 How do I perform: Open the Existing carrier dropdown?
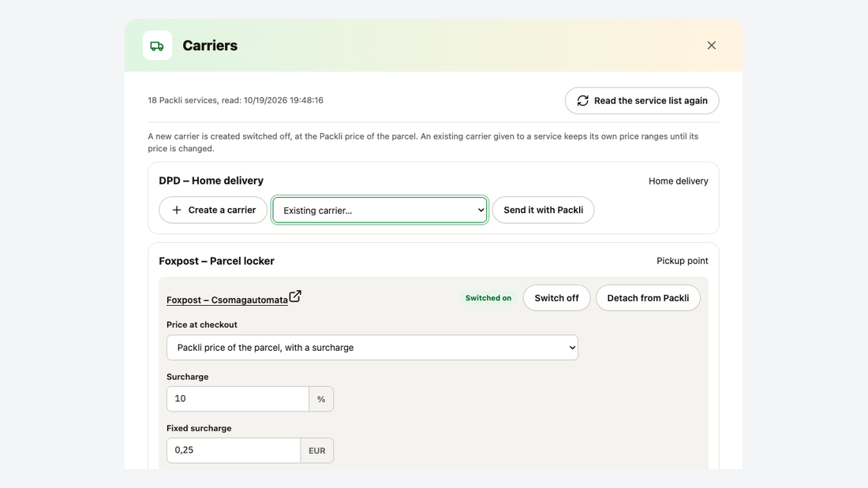point(380,210)
